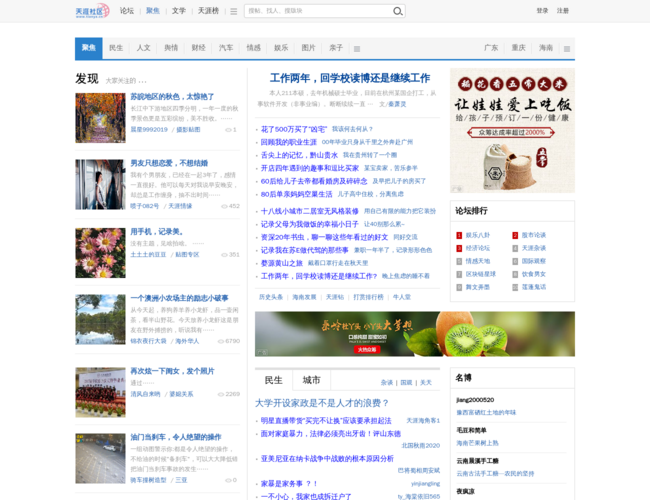650x500 pixels.
Task: Select the 亲子 nav tab
Action: click(336, 48)
